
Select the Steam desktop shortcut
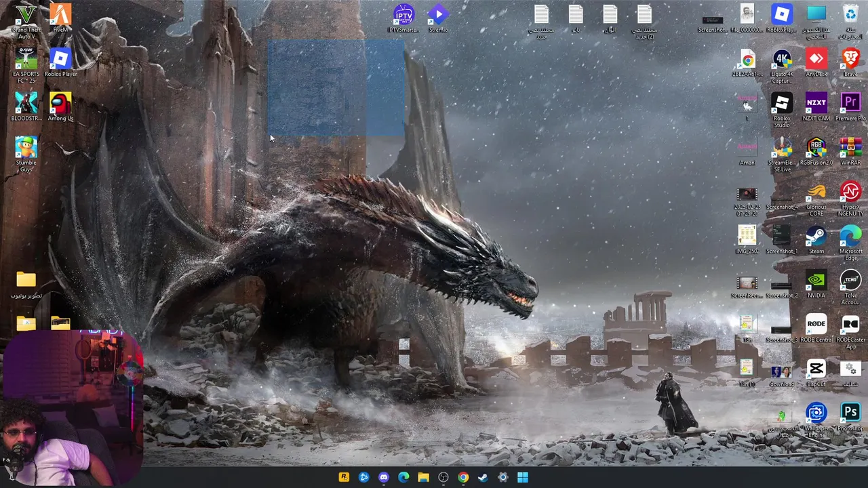[816, 239]
